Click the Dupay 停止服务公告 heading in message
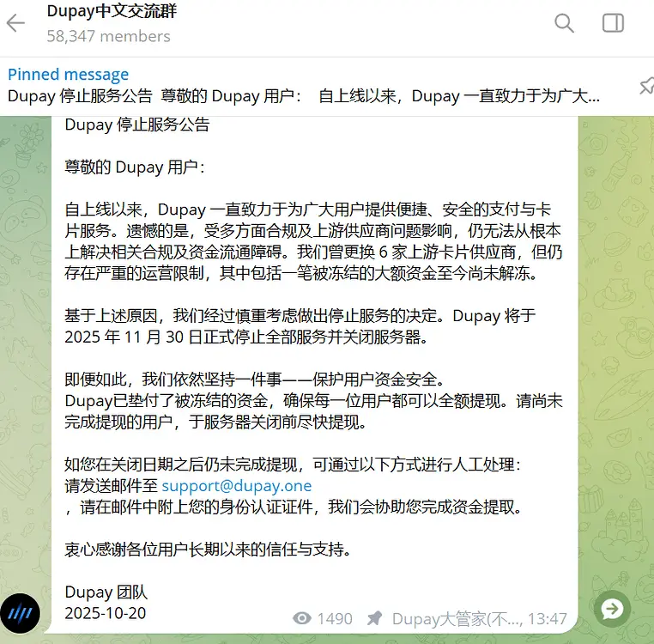The width and height of the screenshot is (654, 644). point(137,125)
